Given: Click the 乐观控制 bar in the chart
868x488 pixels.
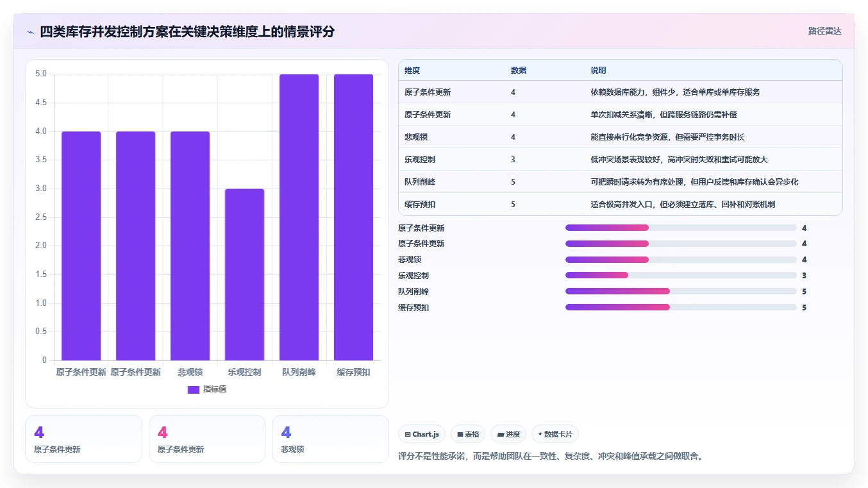Looking at the screenshot, I should coord(244,274).
